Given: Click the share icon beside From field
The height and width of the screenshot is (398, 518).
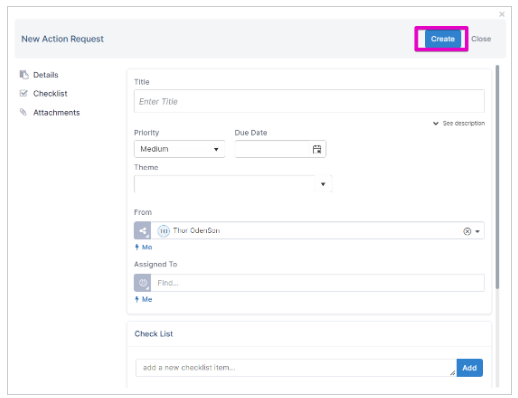Looking at the screenshot, I should (143, 231).
